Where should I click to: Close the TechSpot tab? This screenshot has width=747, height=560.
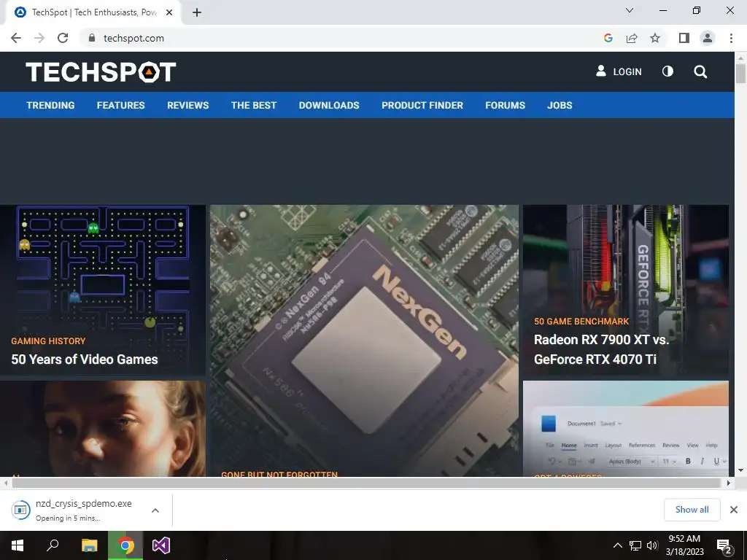tap(169, 12)
